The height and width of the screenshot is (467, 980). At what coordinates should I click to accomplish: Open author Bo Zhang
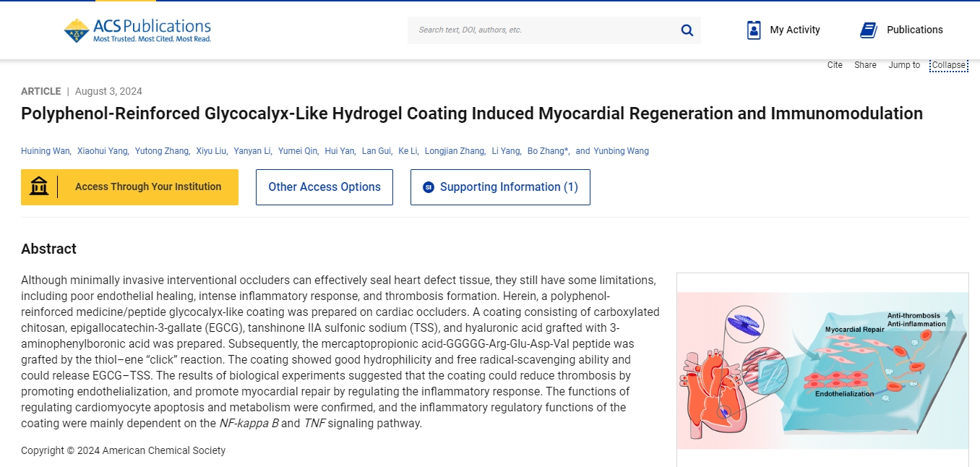pyautogui.click(x=547, y=151)
